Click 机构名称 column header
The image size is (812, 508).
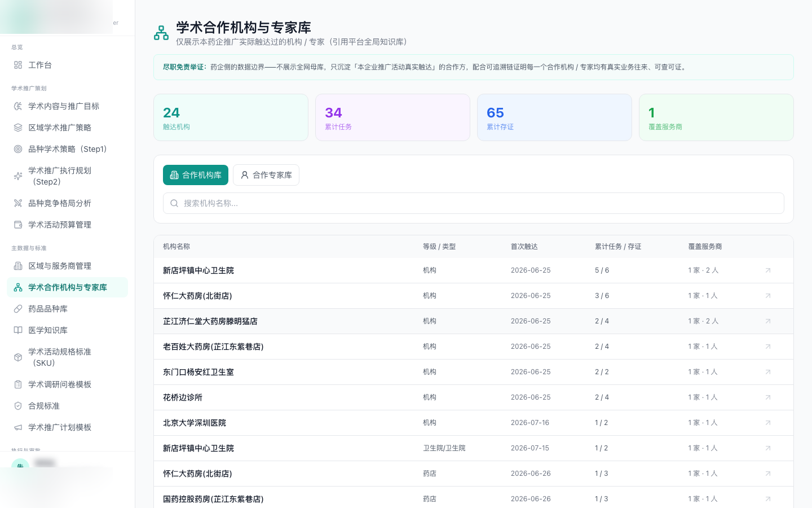[176, 247]
